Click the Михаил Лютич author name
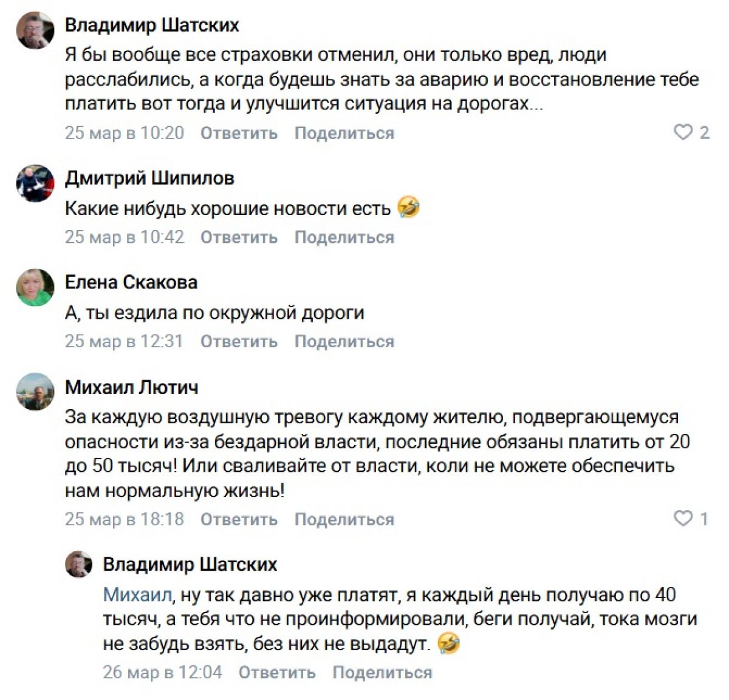Image resolution: width=729 pixels, height=700 pixels. [x=132, y=387]
